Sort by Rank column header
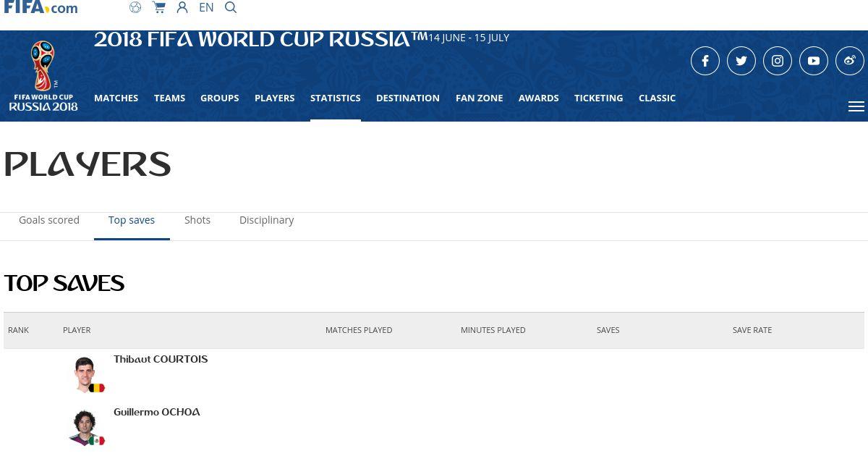The image size is (868, 456). point(18,330)
